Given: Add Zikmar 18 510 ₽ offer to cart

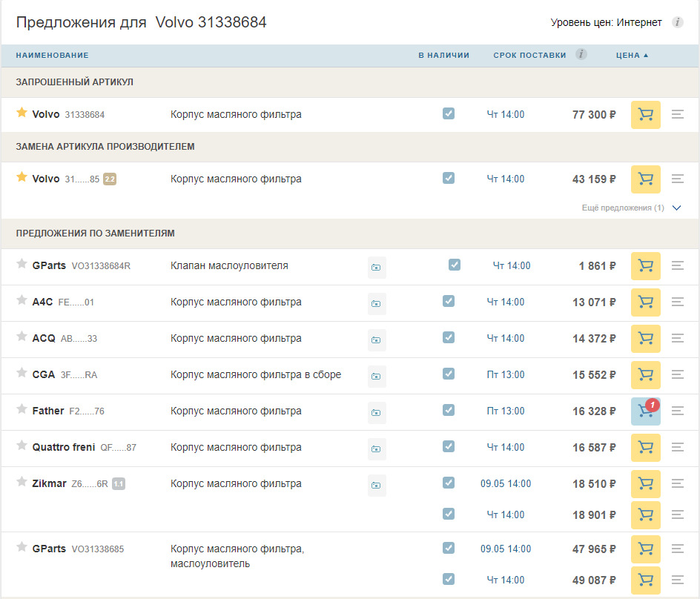Looking at the screenshot, I should click(646, 484).
